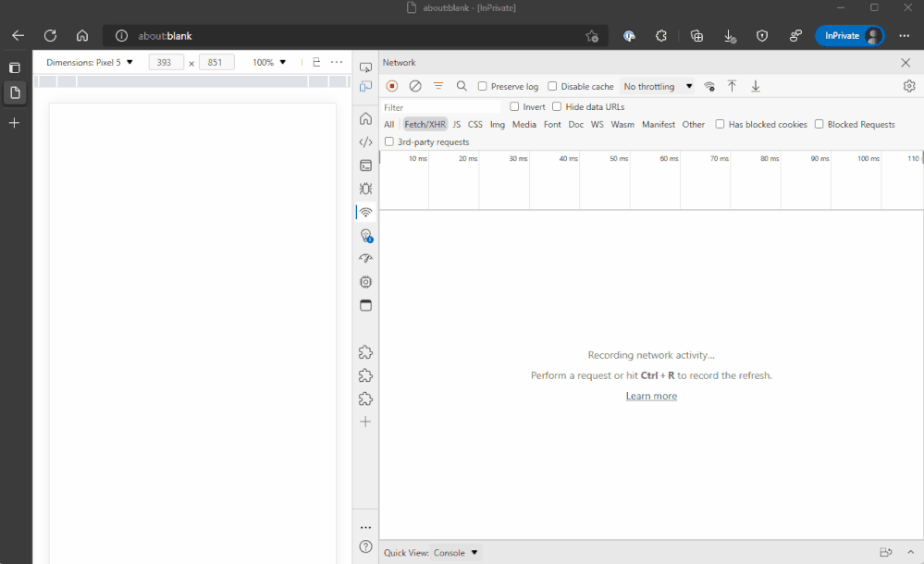Open the No throttling dropdown
Screen dimensions: 924x564
658,87
